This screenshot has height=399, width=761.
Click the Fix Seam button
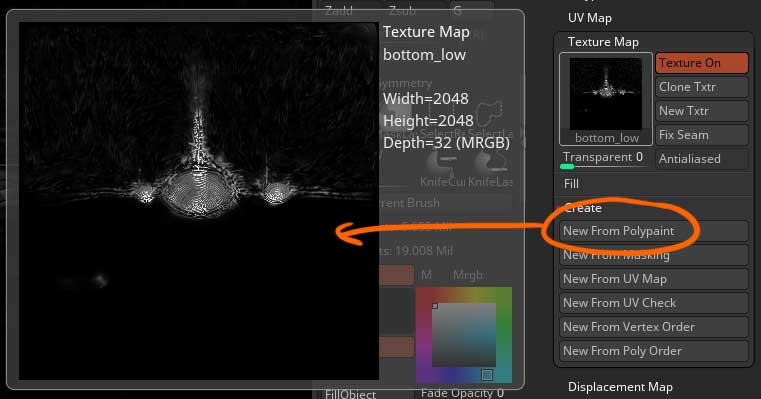pyautogui.click(x=702, y=135)
